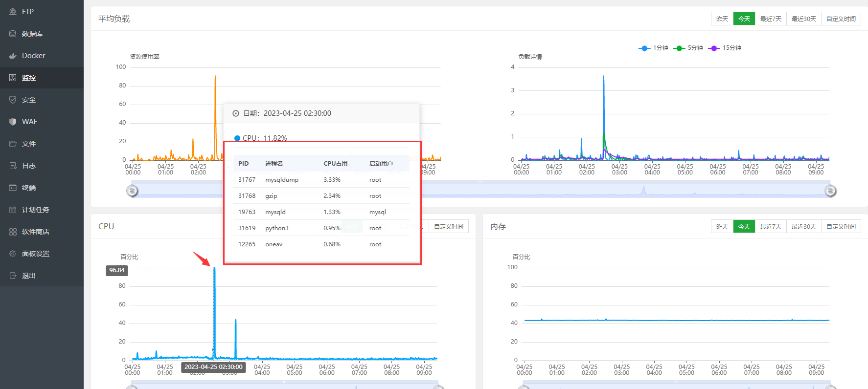Click left zoom handle of 资源使用率 chart
This screenshot has width=868, height=389.
(x=132, y=191)
